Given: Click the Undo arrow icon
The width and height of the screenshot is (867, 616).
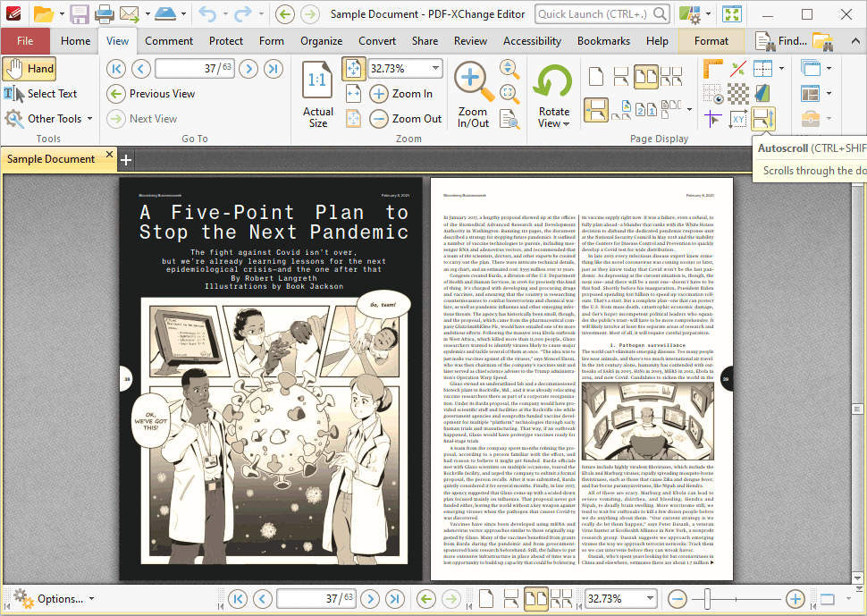Looking at the screenshot, I should [x=207, y=13].
